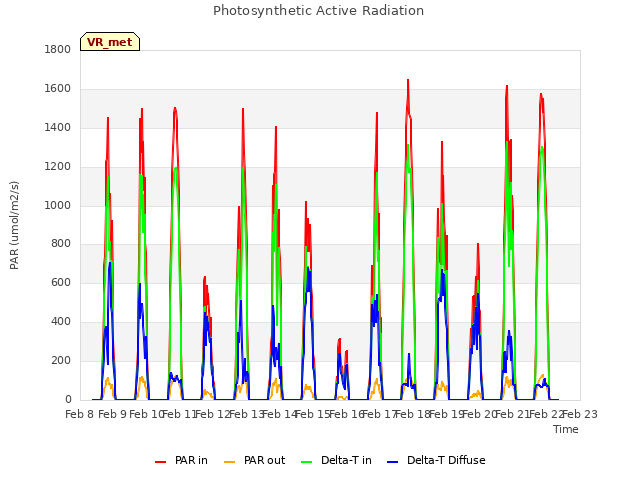Screen dimensions: 640x480
Task: Click the 1400 y-axis tick value
Action: pos(58,128)
